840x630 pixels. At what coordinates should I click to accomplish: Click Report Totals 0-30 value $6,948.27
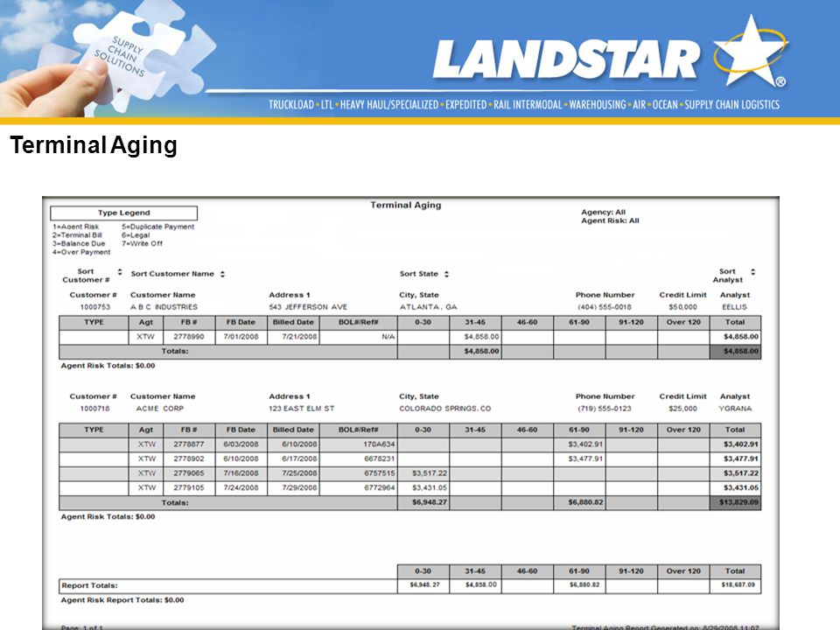[425, 584]
